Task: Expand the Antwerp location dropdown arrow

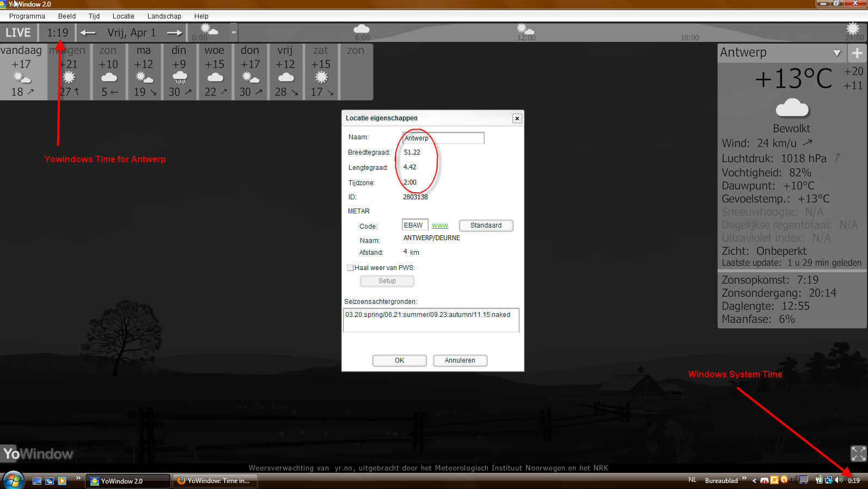Action: click(837, 53)
